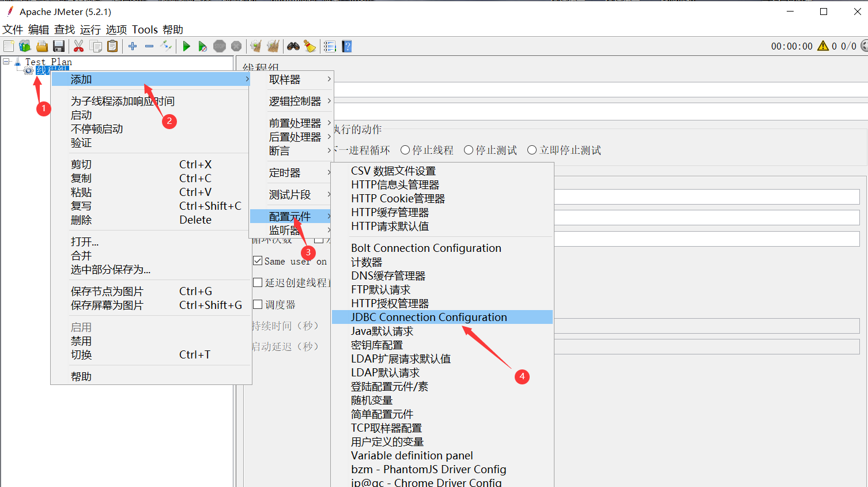Screen dimensions: 868x487
Task: Open the 选项 menu
Action: 116,29
